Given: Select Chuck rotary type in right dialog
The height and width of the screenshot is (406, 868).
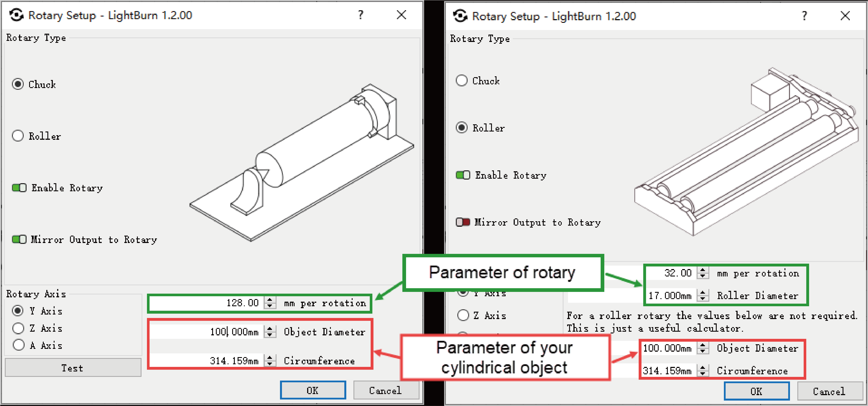Looking at the screenshot, I should click(478, 80).
